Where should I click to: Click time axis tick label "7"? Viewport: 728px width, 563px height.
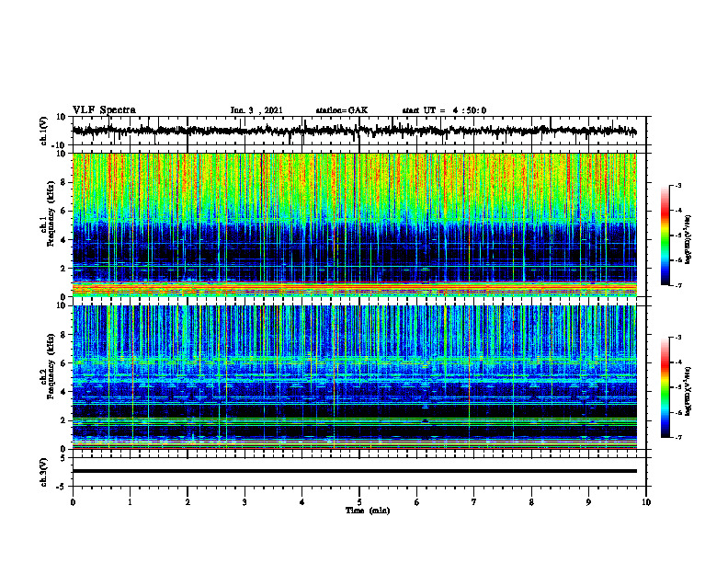[474, 502]
